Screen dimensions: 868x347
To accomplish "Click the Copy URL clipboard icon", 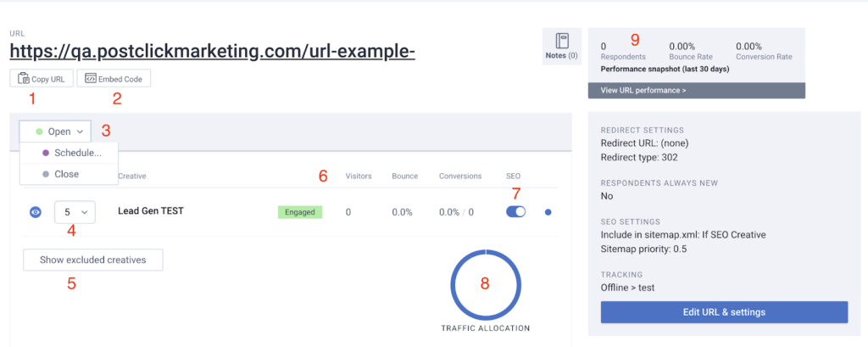I will point(23,79).
